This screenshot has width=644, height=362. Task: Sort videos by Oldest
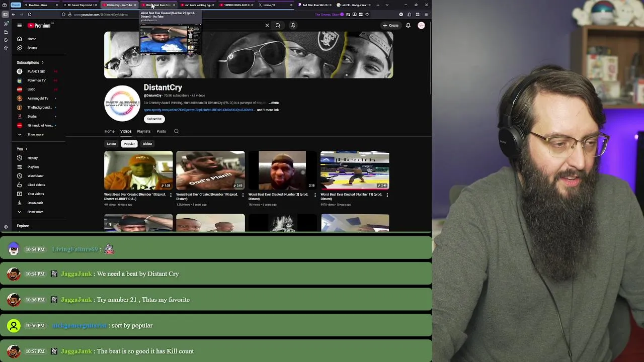[x=147, y=144]
